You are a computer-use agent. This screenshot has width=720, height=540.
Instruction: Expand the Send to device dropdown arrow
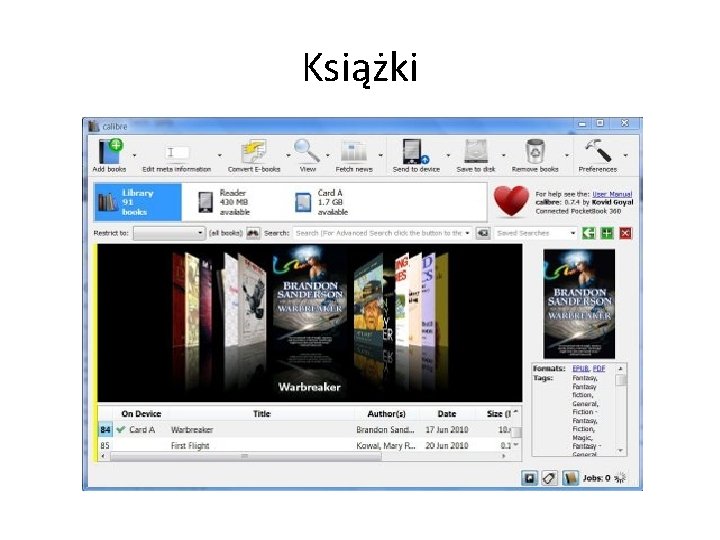coord(448,156)
